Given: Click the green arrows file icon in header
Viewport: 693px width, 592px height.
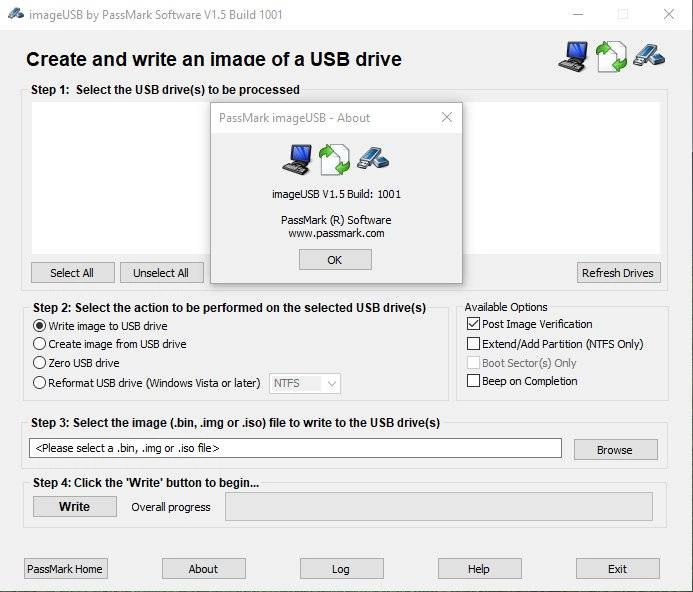Looking at the screenshot, I should tap(611, 56).
